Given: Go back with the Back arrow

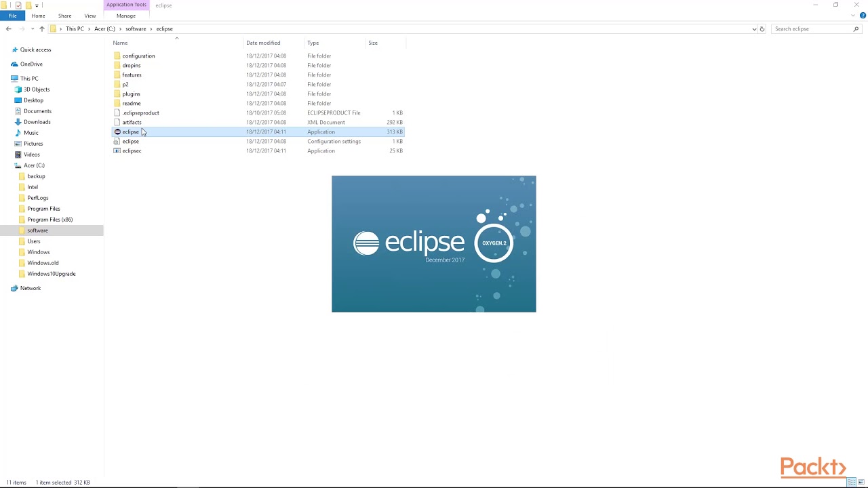Looking at the screenshot, I should coord(9,29).
